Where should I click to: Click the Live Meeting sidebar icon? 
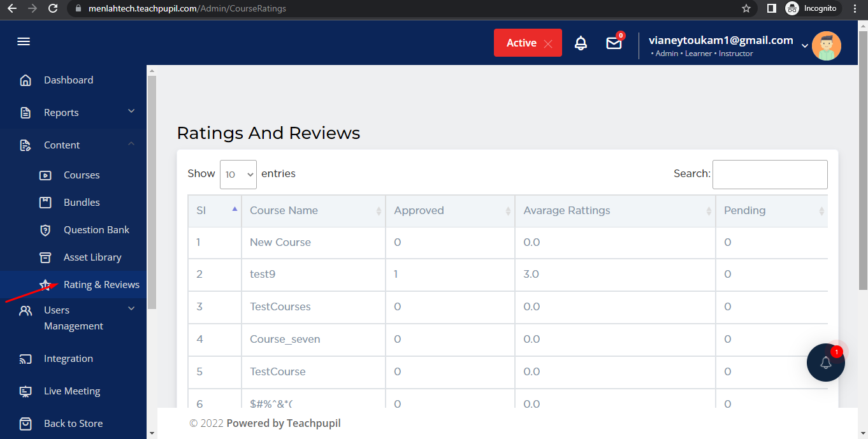tap(25, 391)
